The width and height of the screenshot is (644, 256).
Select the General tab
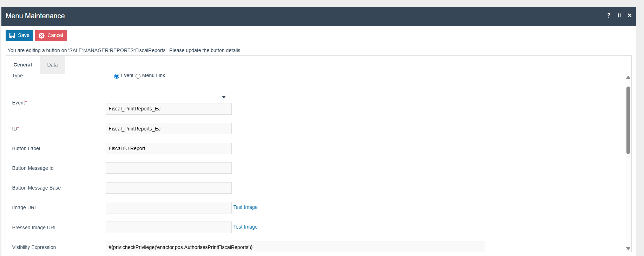[x=23, y=65]
